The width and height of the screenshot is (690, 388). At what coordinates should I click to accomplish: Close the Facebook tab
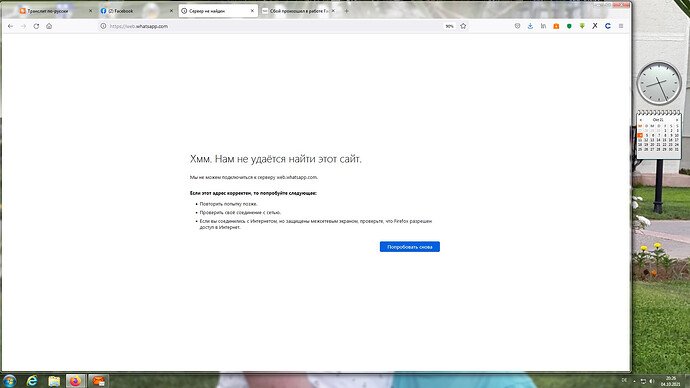pos(171,11)
